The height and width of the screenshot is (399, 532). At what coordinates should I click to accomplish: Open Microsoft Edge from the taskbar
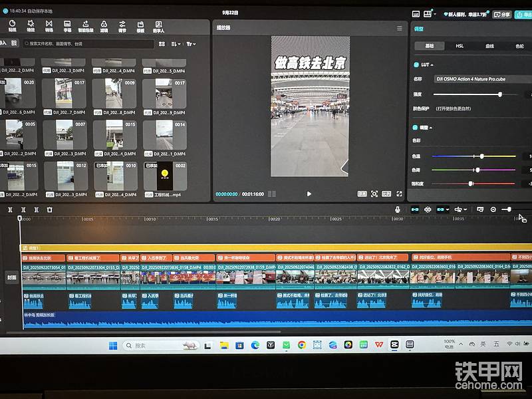click(255, 345)
